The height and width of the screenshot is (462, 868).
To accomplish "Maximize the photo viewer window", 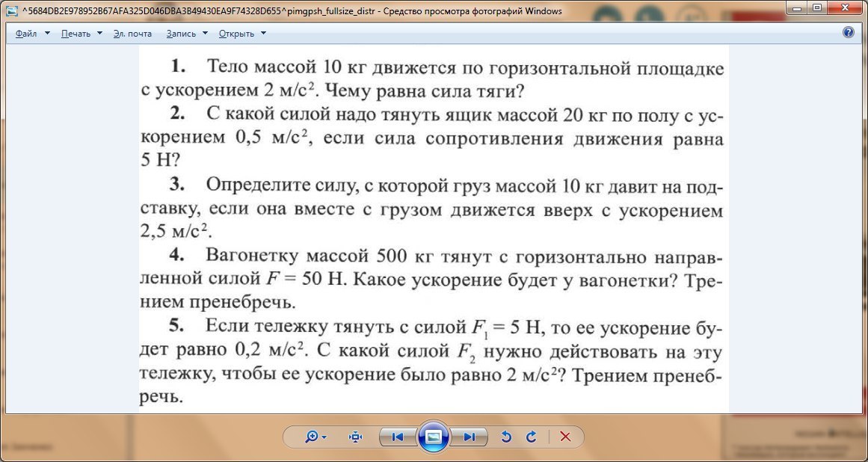I will [817, 7].
